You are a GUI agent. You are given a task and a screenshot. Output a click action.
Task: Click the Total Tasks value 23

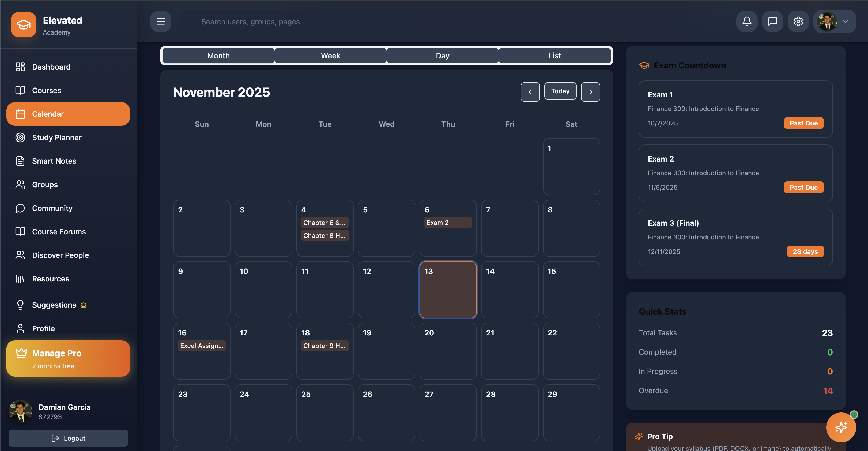click(x=827, y=333)
